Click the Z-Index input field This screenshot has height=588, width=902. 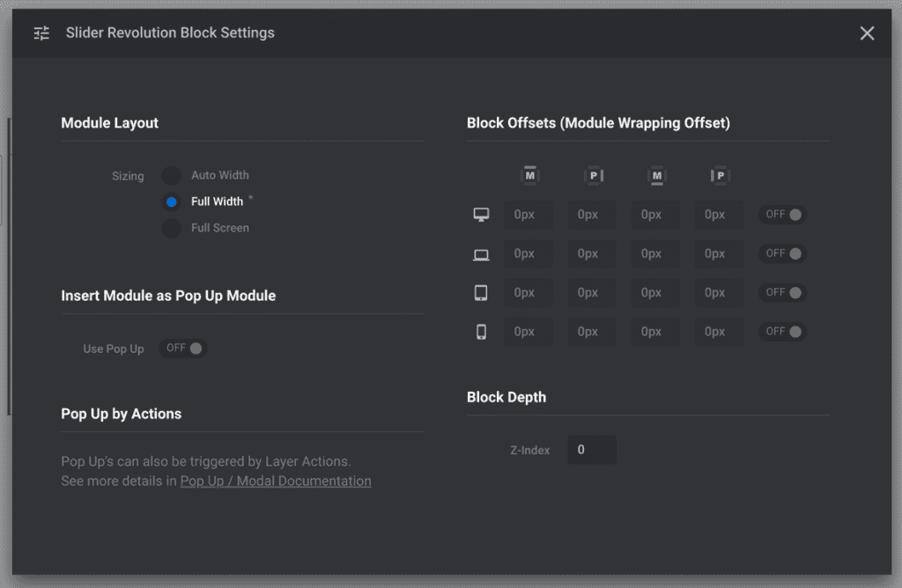(592, 450)
